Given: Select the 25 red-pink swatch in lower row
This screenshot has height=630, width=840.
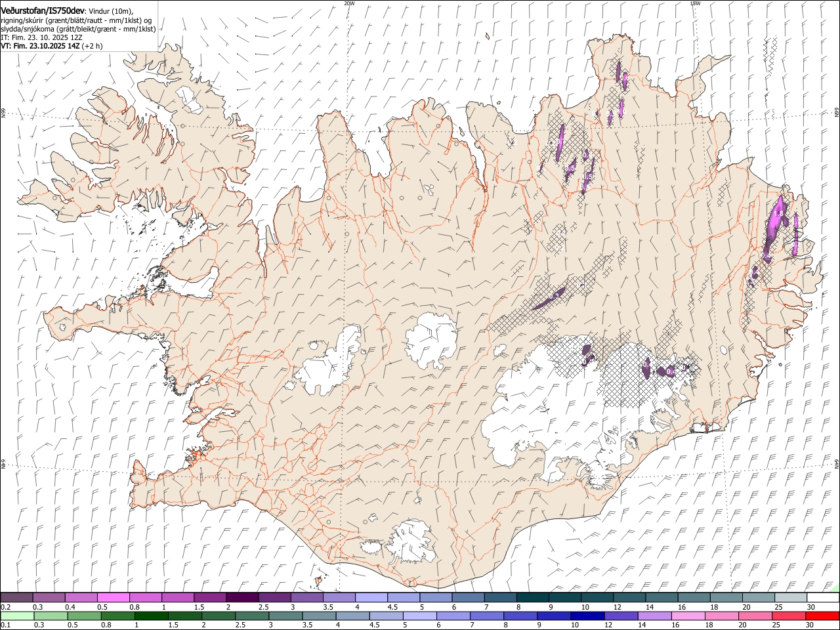Looking at the screenshot, I should tap(789, 616).
